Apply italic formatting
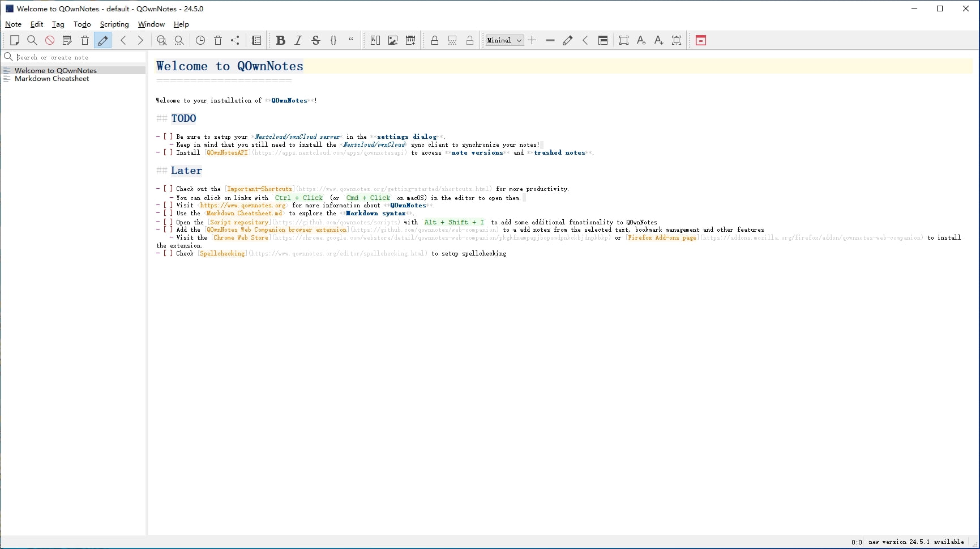 click(x=298, y=40)
